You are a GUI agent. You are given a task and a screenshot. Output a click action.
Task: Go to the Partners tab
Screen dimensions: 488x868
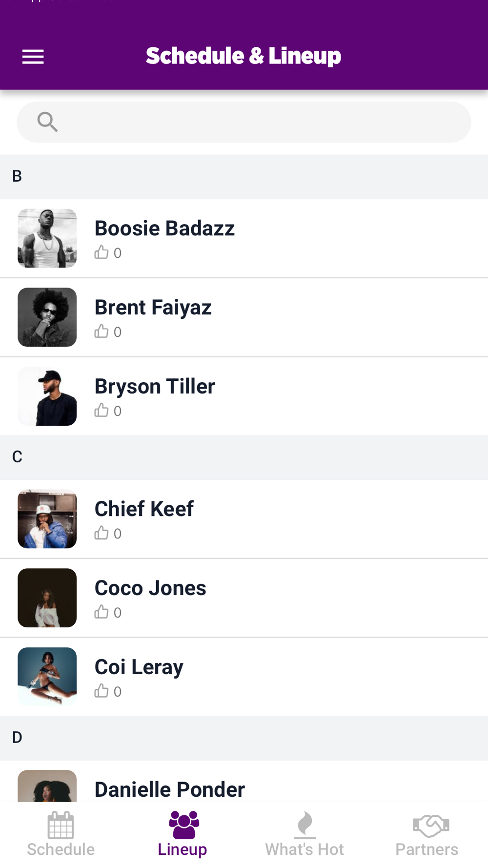pos(427,835)
